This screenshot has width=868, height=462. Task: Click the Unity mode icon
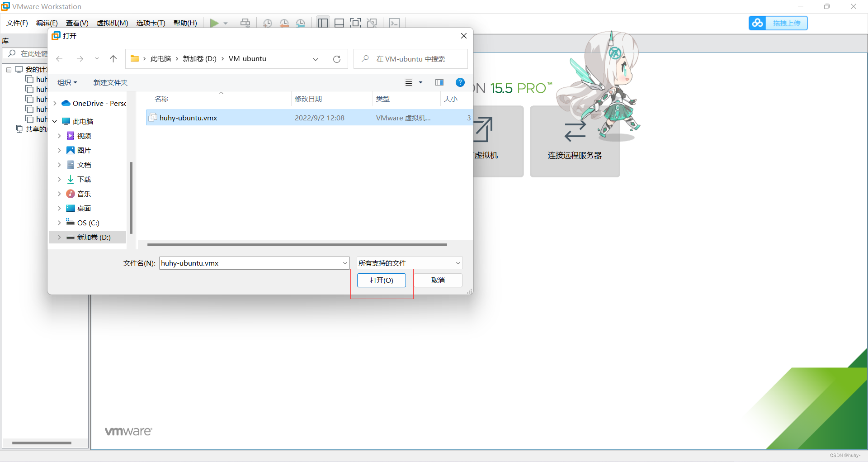372,23
